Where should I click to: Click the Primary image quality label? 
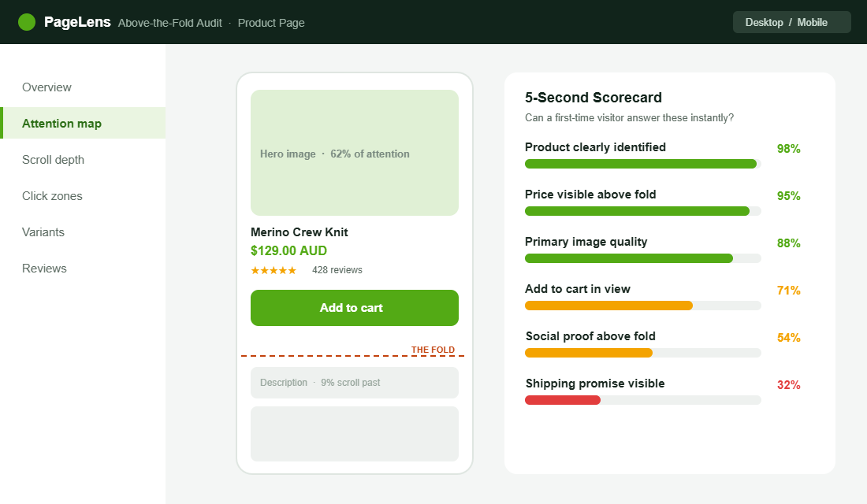click(586, 242)
